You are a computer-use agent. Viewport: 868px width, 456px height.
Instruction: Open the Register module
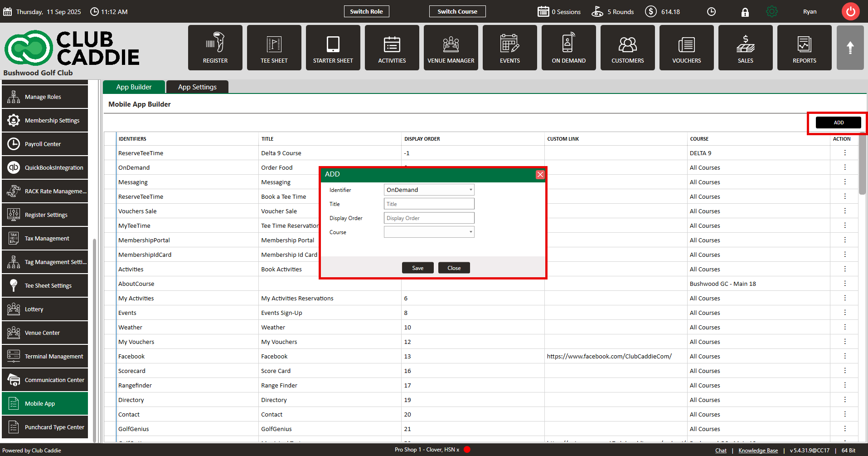click(x=215, y=48)
